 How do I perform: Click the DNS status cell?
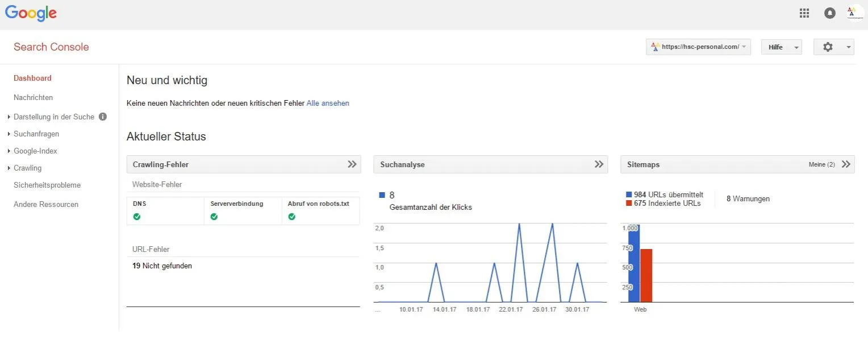pos(165,211)
